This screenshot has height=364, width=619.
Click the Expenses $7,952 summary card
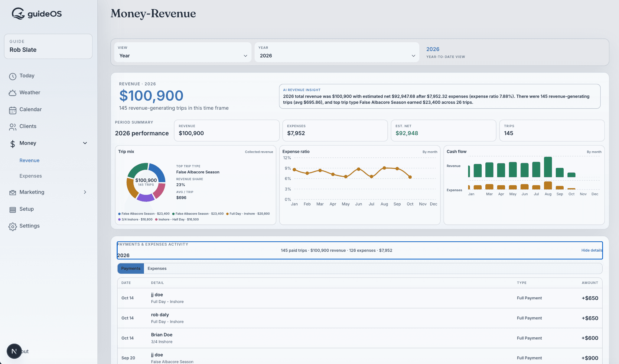(335, 130)
